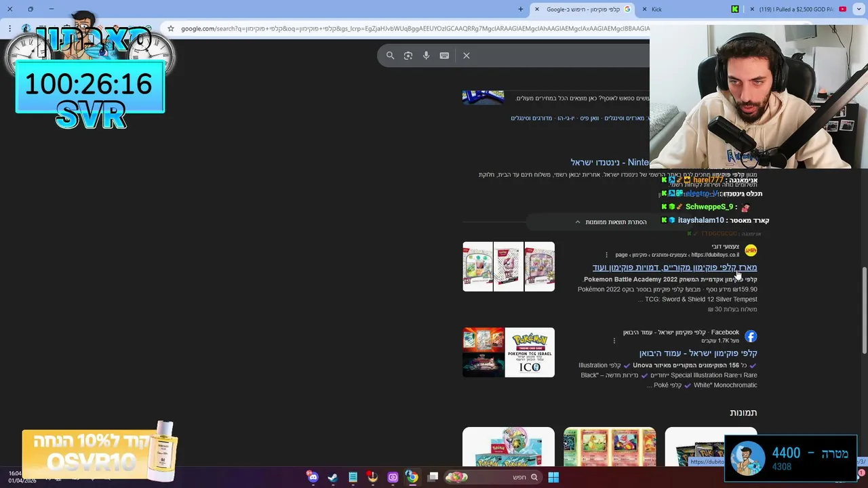Open the notepad app on taskbar
This screenshot has width=868, height=488.
[x=353, y=477]
